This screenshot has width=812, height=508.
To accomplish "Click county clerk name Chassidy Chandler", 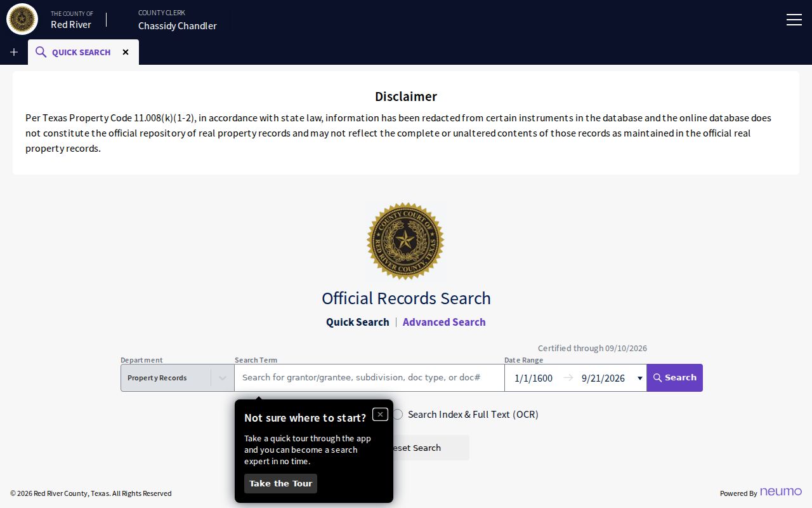I will coord(178,26).
